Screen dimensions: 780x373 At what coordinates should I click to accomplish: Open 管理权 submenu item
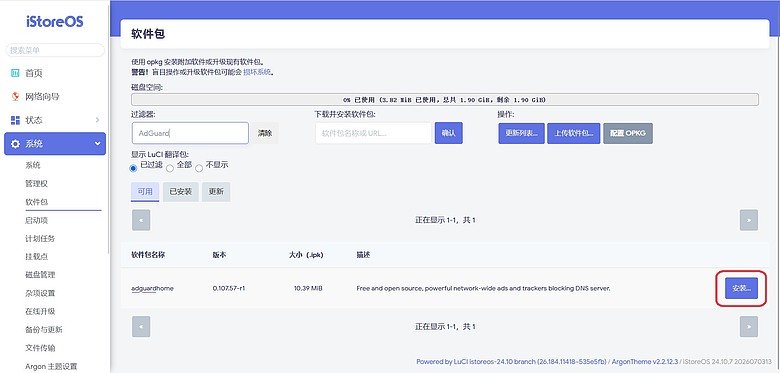click(x=36, y=184)
